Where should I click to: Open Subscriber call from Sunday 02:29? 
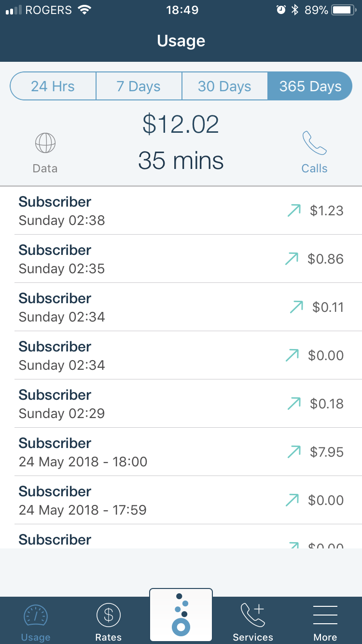point(145,404)
